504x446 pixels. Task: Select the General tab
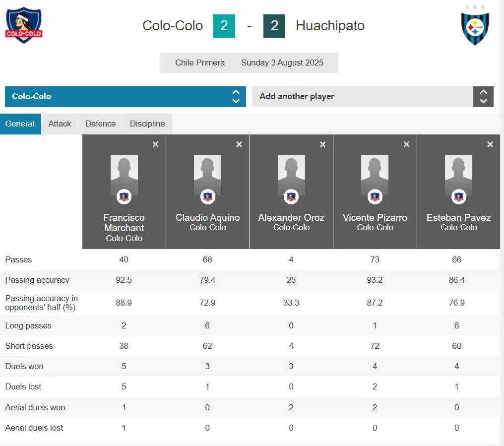pos(20,124)
